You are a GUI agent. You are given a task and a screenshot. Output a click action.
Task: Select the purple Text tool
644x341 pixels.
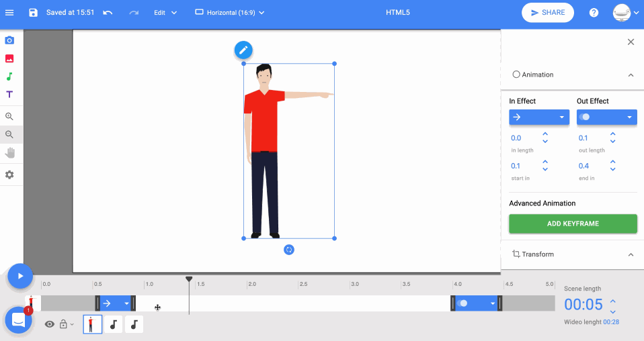[9, 95]
